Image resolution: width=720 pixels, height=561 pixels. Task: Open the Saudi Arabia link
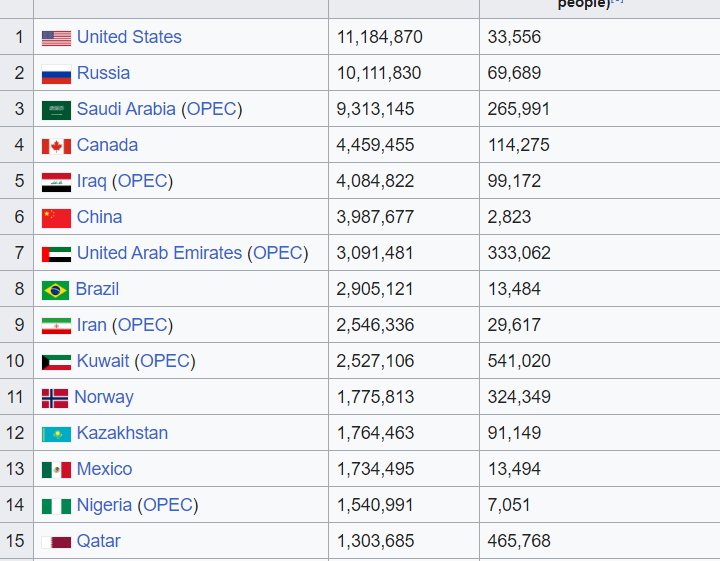[126, 109]
